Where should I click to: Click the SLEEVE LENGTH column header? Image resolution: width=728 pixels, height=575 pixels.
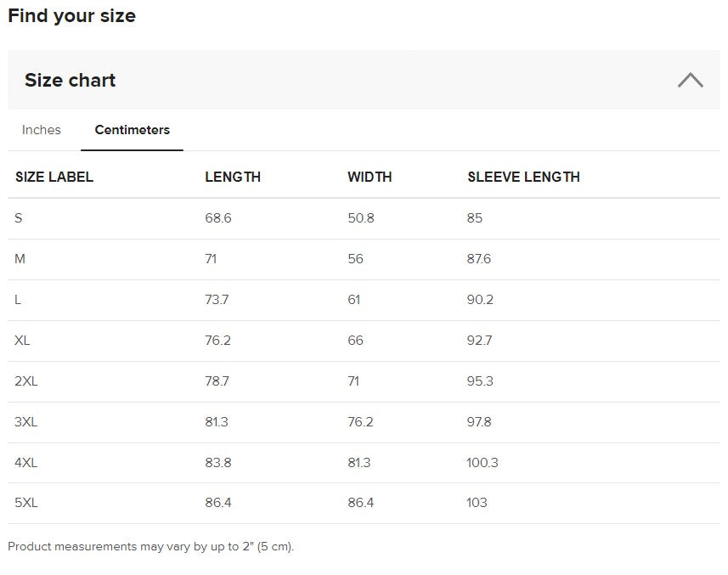pos(523,177)
